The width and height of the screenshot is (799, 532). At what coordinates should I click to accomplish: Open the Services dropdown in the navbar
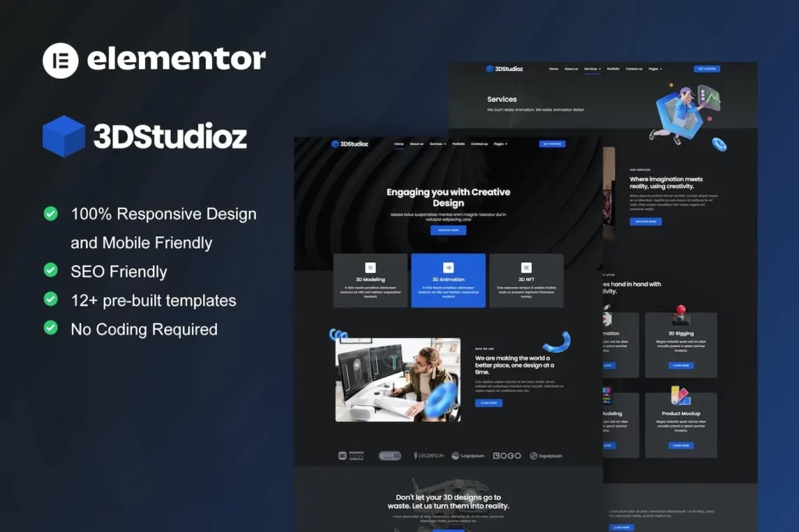point(435,144)
